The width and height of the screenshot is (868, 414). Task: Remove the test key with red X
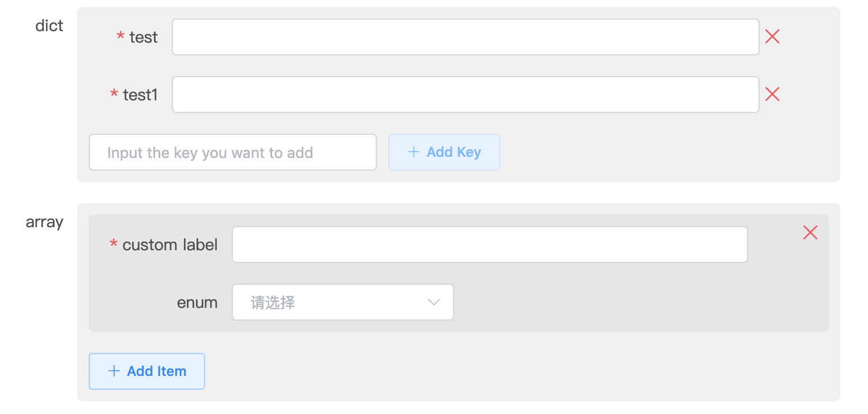(772, 37)
